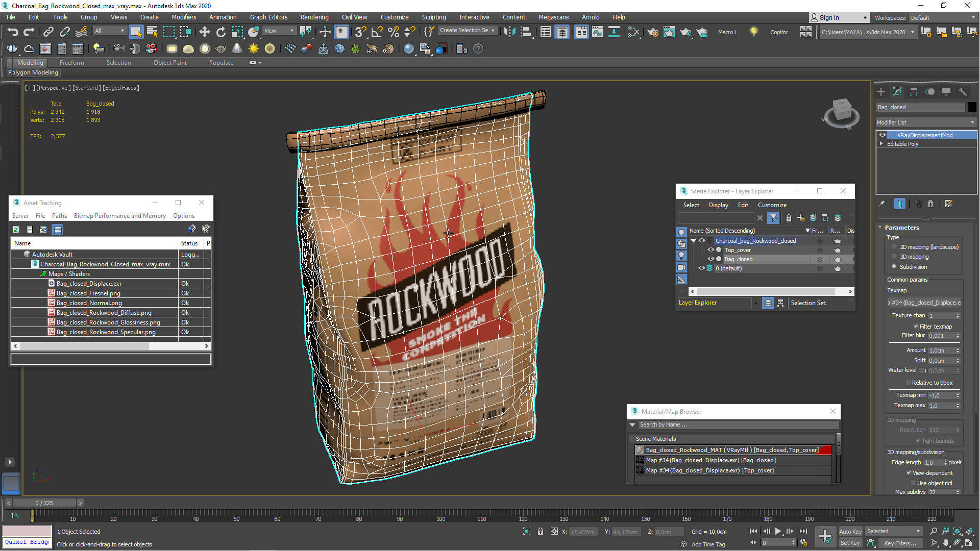Click the time slider 0 / 225 handle
The image size is (980, 551).
pyautogui.click(x=44, y=503)
